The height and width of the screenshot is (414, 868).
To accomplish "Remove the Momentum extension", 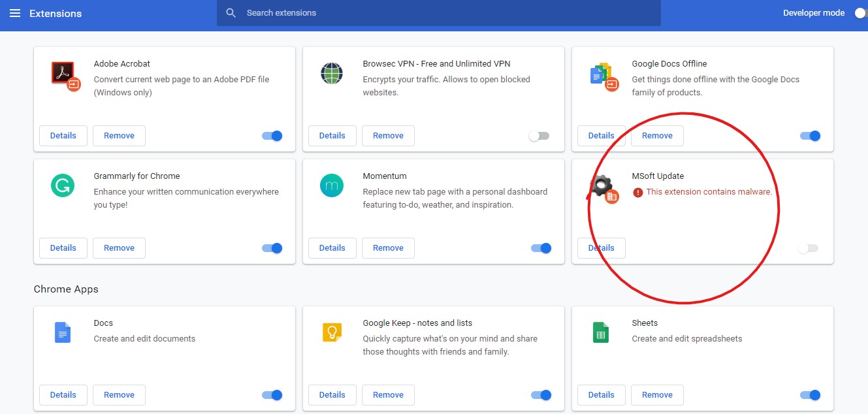I will (388, 248).
